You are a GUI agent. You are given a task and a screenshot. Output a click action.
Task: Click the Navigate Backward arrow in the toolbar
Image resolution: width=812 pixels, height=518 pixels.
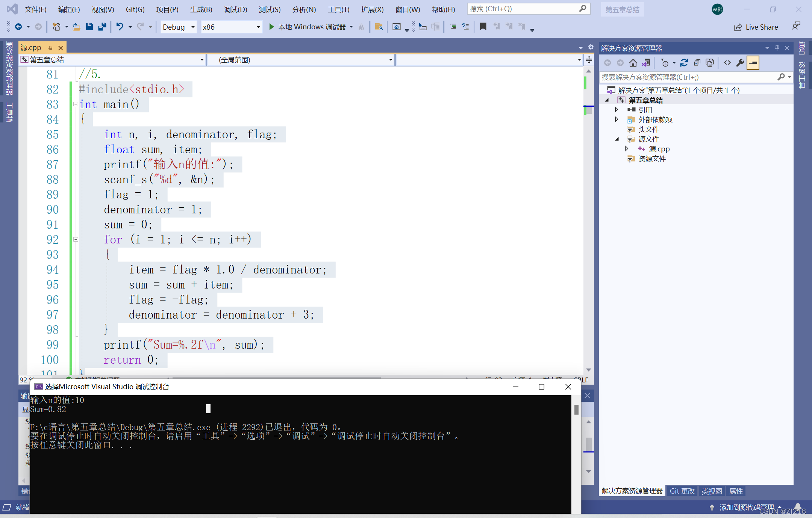tap(18, 27)
